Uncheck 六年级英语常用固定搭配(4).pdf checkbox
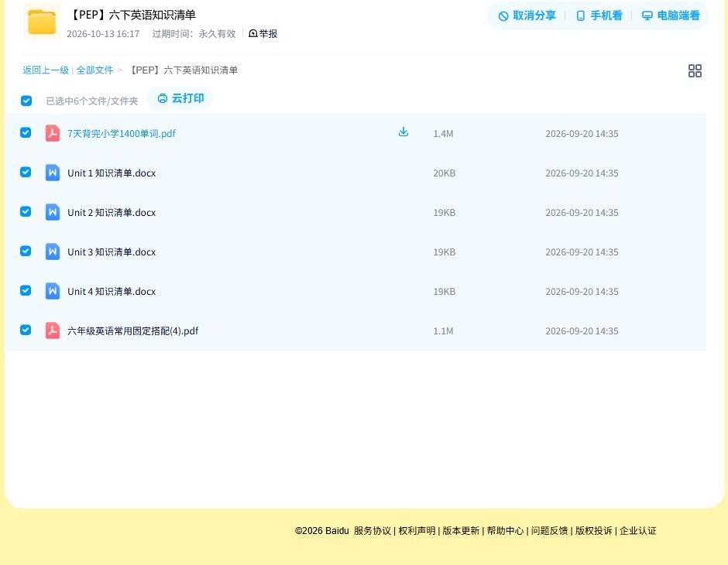728x565 pixels. coord(26,330)
